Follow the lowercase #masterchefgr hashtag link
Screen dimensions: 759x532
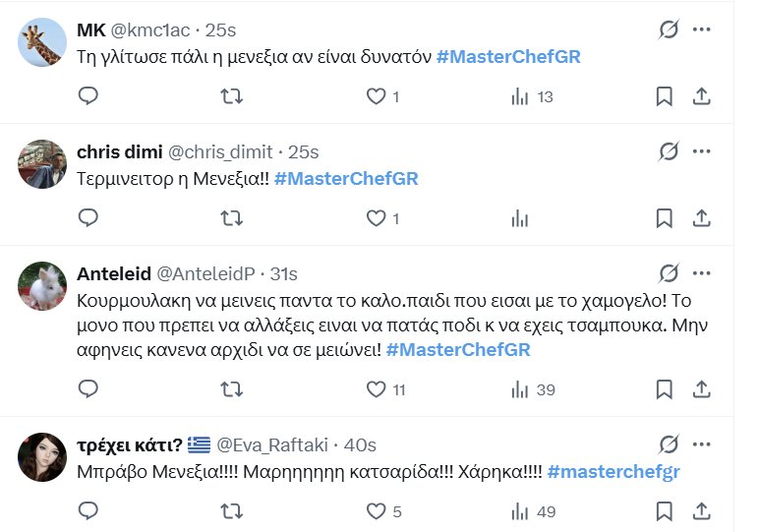(613, 471)
